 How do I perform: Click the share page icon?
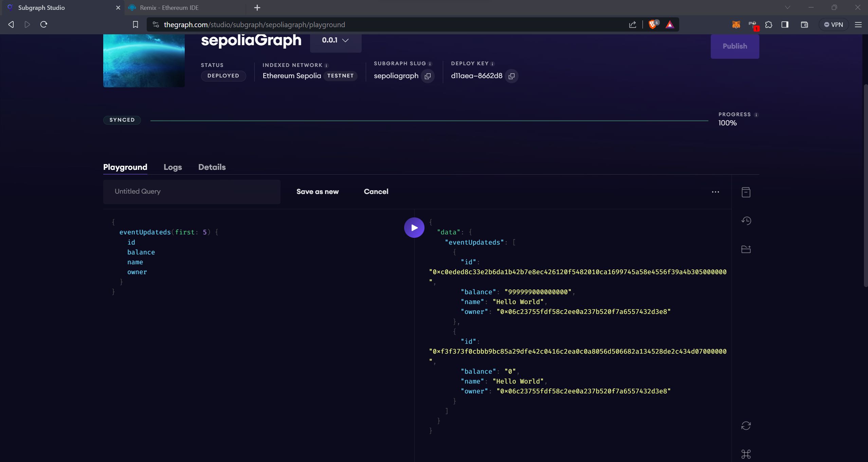coord(632,24)
